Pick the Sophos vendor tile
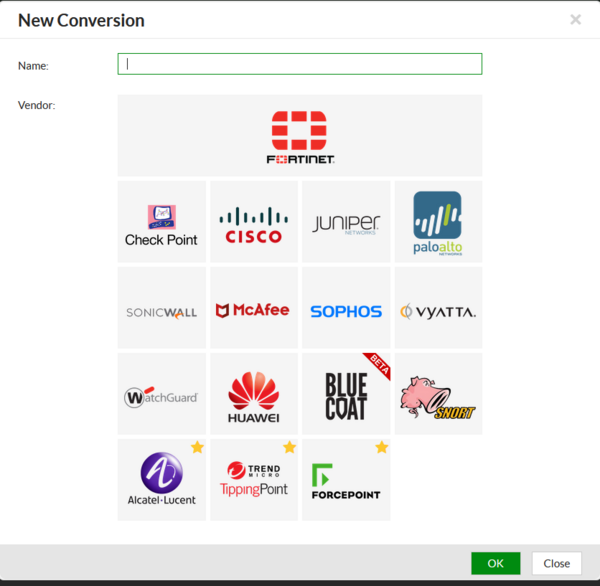Image resolution: width=600 pixels, height=586 pixels. [x=346, y=308]
